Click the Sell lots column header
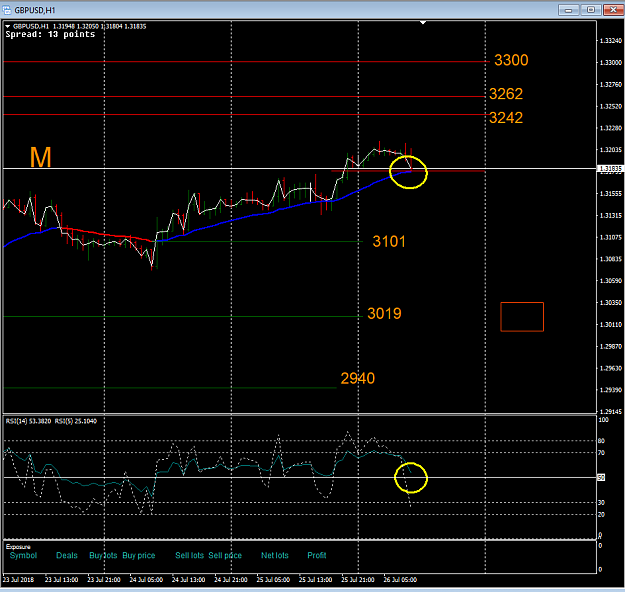 point(189,555)
